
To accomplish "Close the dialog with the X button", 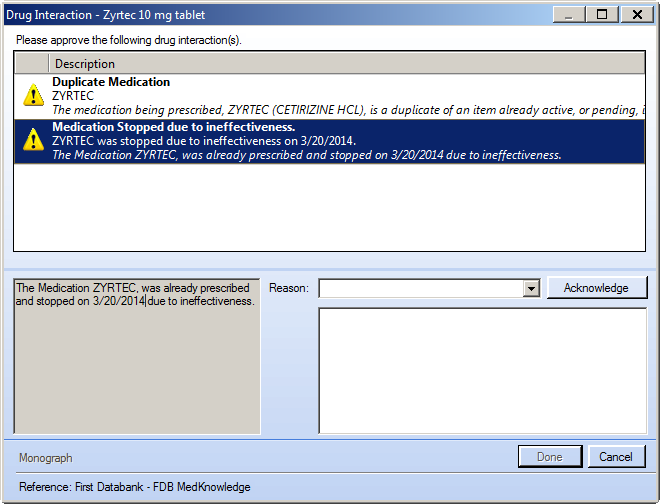I will point(637,14).
